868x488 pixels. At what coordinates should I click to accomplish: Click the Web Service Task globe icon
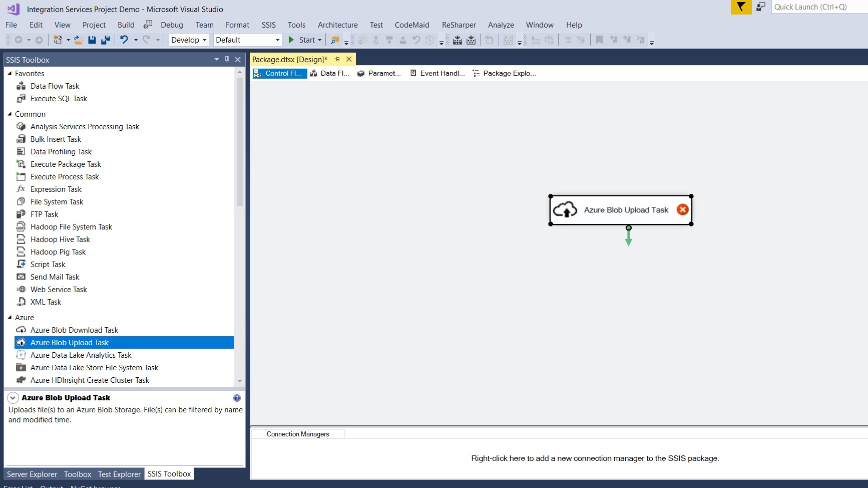coord(21,290)
